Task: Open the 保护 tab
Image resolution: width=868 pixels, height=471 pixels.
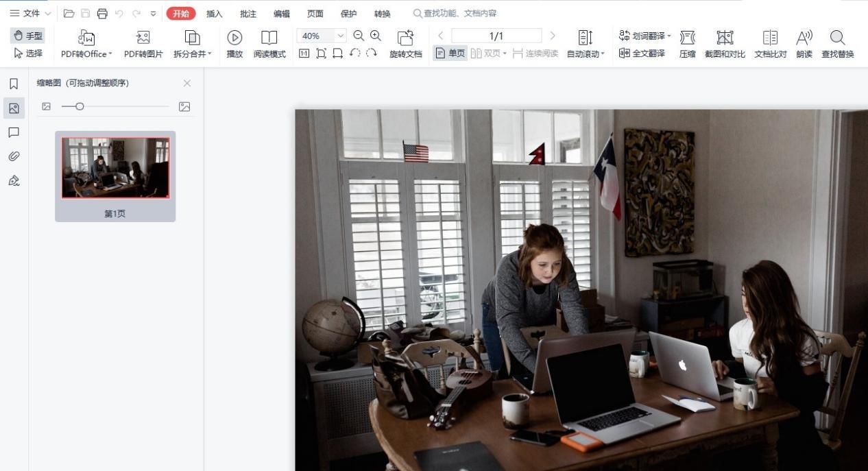Action: coord(349,14)
